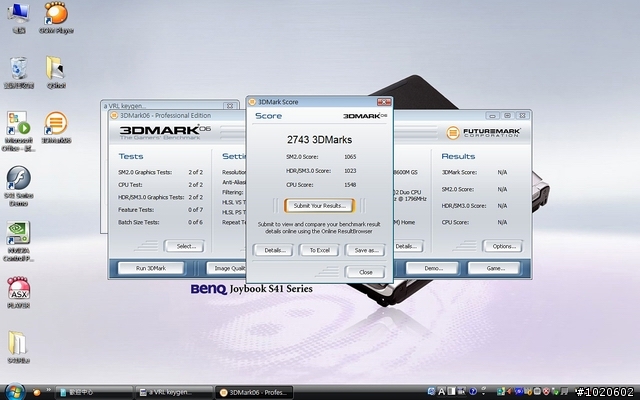Switch to 3DMark06 taskbar button

coord(254,393)
